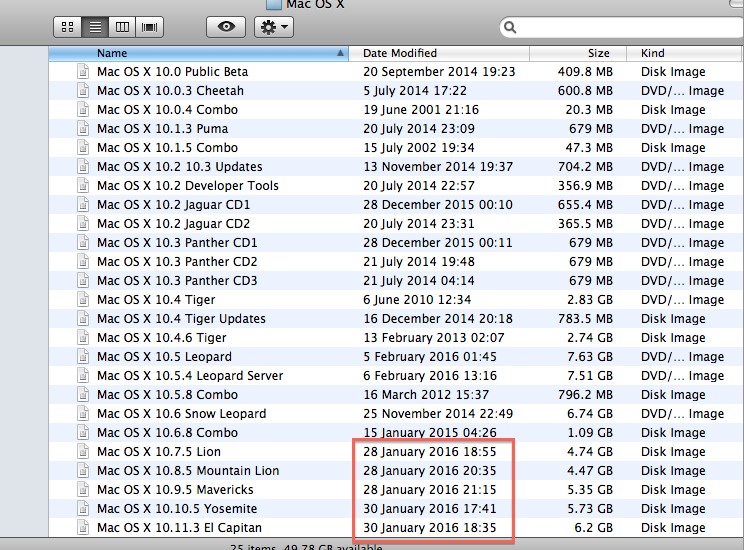Click date 19 June 2001 21:16

click(x=421, y=110)
